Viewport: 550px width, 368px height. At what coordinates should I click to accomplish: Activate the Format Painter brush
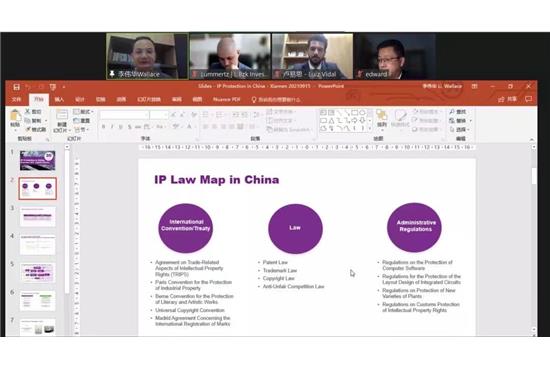[x=27, y=129]
